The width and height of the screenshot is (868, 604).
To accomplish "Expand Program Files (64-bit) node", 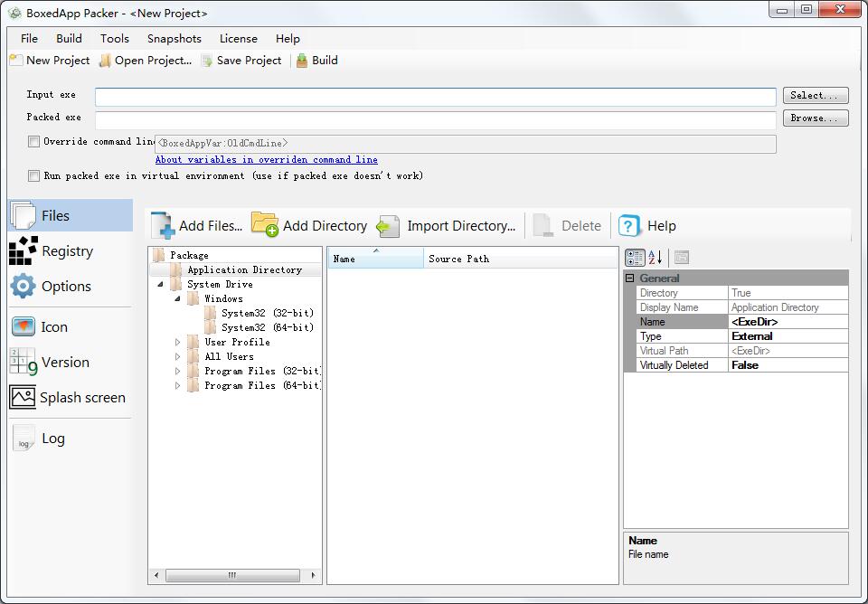I will [x=178, y=385].
